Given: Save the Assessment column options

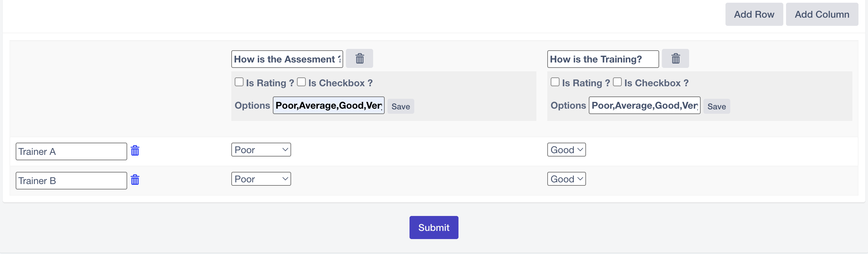Looking at the screenshot, I should 401,106.
